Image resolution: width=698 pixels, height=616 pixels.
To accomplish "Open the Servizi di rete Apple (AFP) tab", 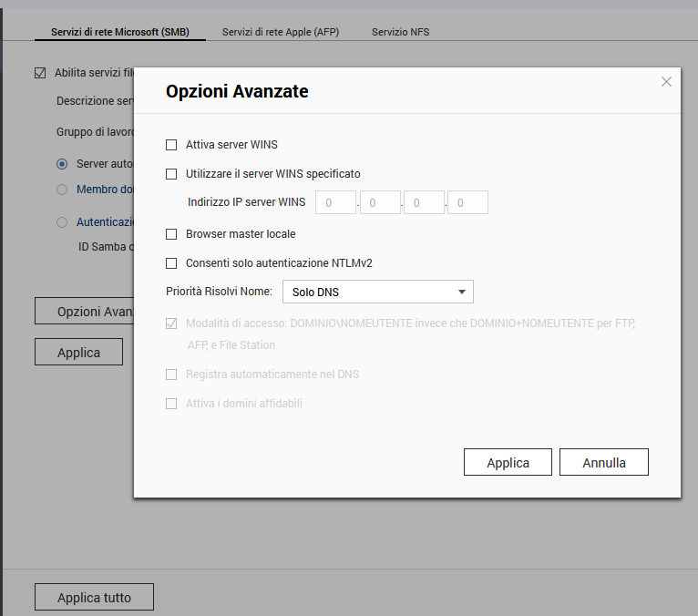I will click(282, 32).
